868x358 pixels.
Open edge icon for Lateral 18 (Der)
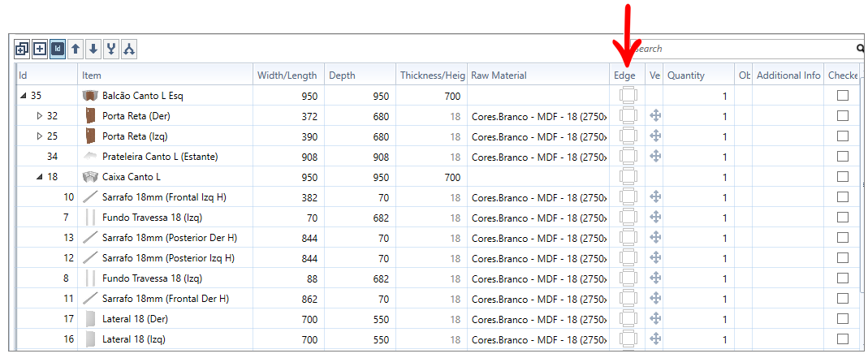pyautogui.click(x=628, y=319)
